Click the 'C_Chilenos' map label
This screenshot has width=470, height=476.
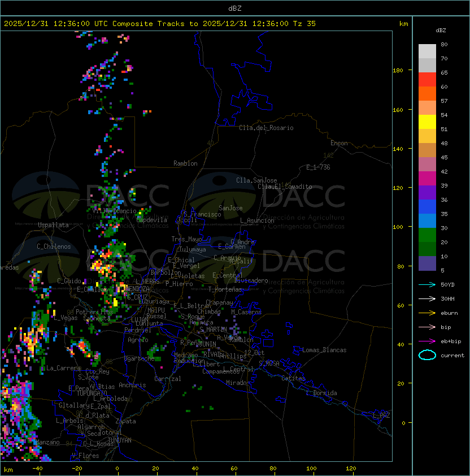point(54,246)
